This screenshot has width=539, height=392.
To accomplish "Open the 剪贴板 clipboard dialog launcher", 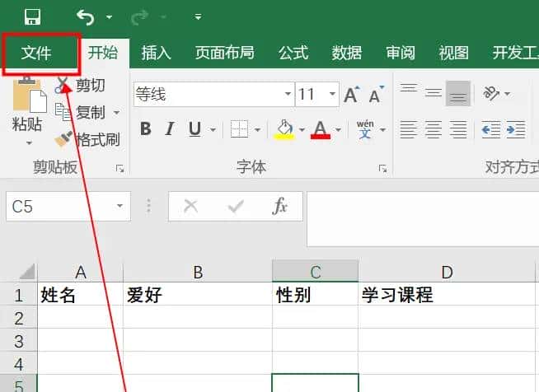I will point(120,169).
